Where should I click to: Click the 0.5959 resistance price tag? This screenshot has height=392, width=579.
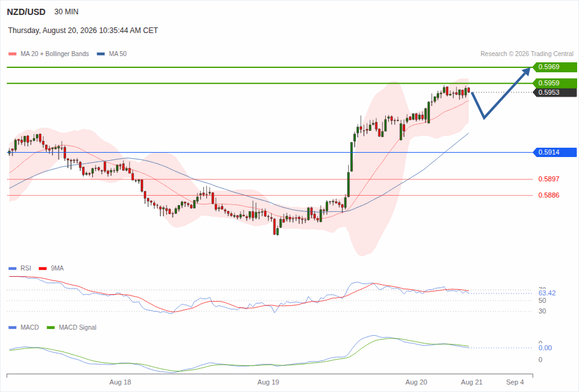point(555,83)
